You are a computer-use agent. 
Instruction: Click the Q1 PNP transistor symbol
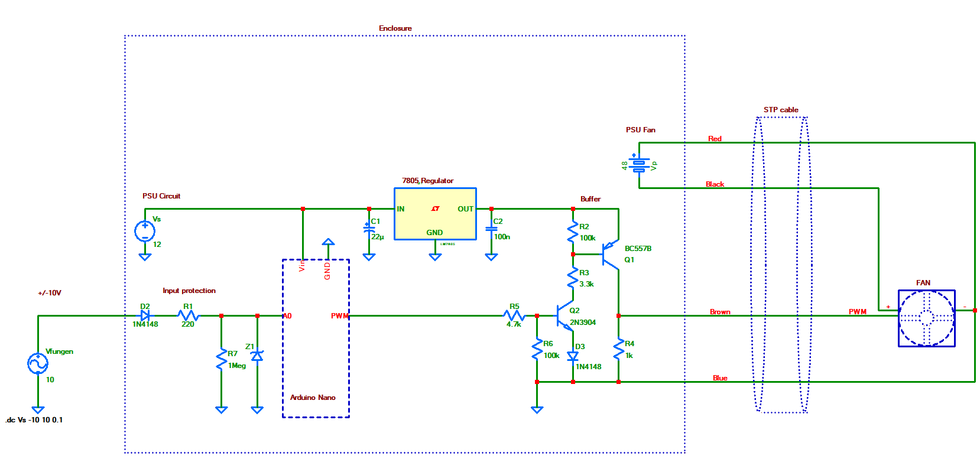point(610,254)
